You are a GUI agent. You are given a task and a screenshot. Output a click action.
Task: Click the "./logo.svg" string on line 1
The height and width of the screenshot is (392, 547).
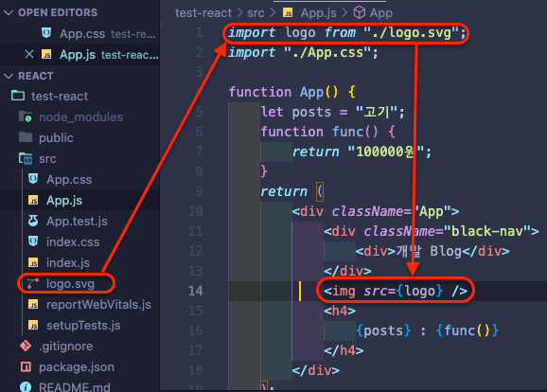pos(411,32)
